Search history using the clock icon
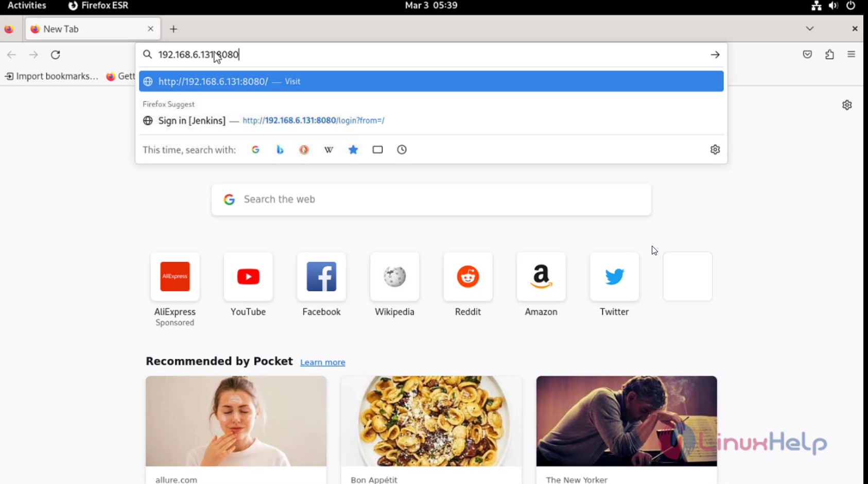The width and height of the screenshot is (868, 484). (402, 150)
